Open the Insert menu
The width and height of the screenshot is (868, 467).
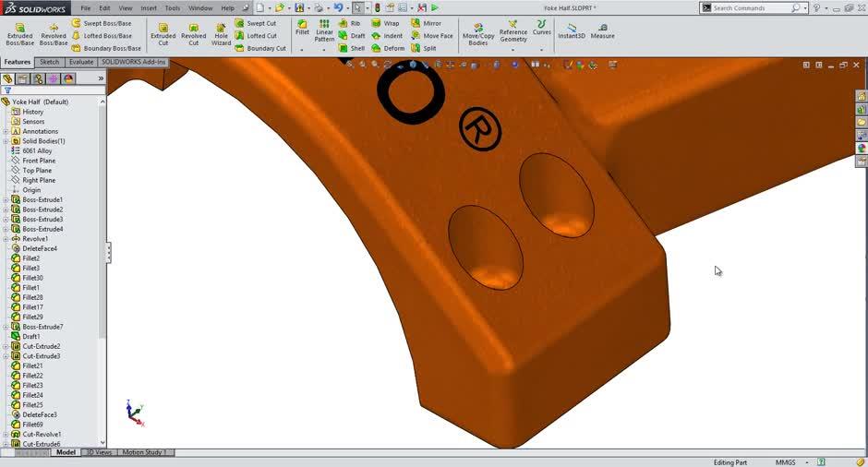(148, 7)
